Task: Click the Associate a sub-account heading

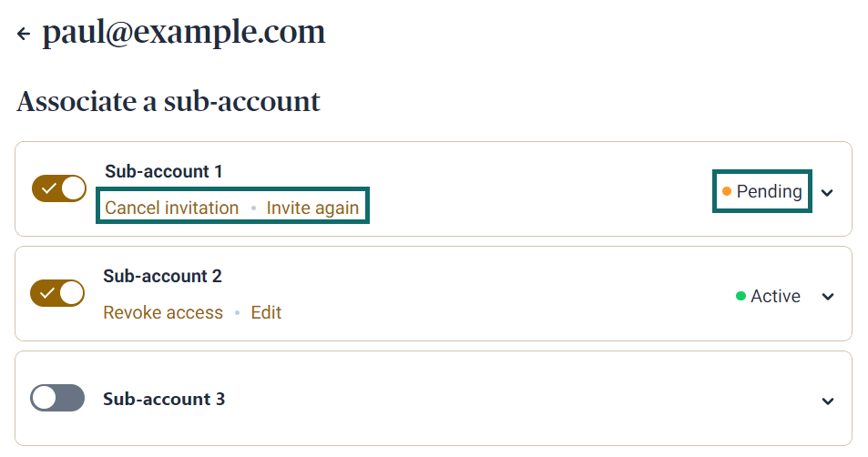Action: click(168, 101)
